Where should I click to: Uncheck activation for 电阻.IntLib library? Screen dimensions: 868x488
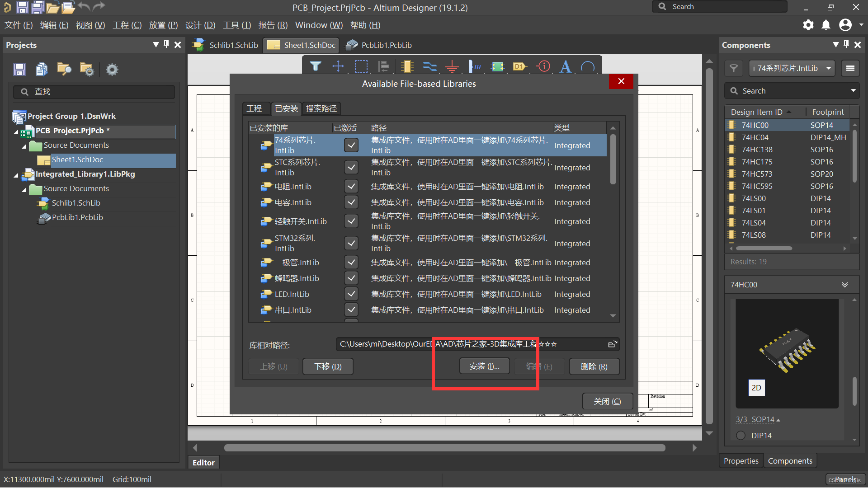[351, 187]
